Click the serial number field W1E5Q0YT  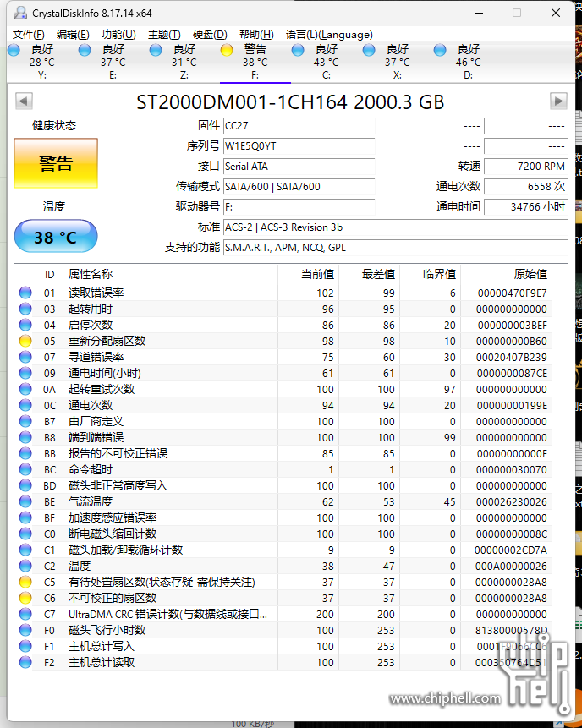point(299,146)
